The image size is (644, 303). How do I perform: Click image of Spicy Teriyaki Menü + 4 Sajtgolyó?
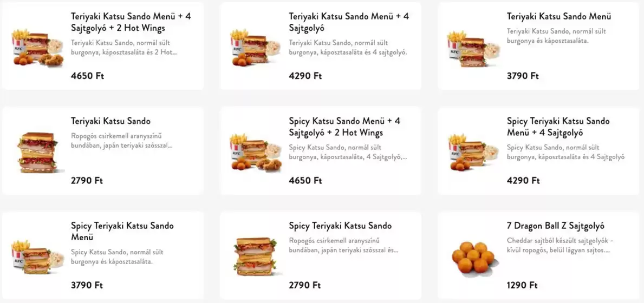[x=473, y=153]
